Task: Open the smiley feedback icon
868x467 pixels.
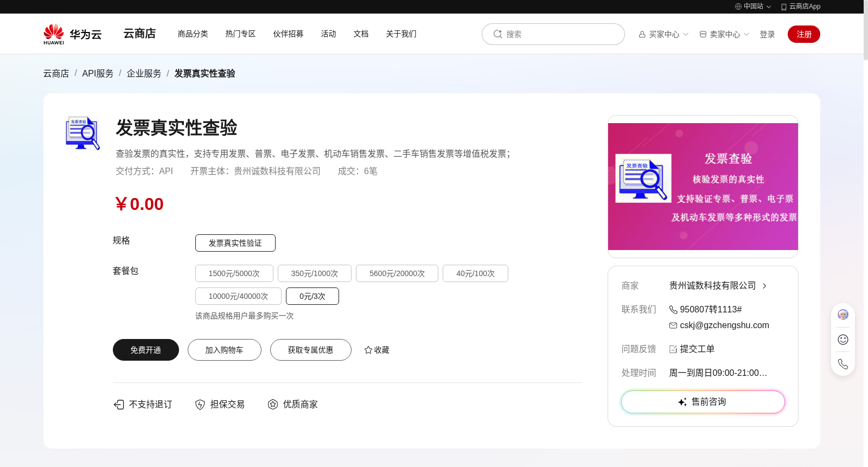Action: (x=843, y=340)
